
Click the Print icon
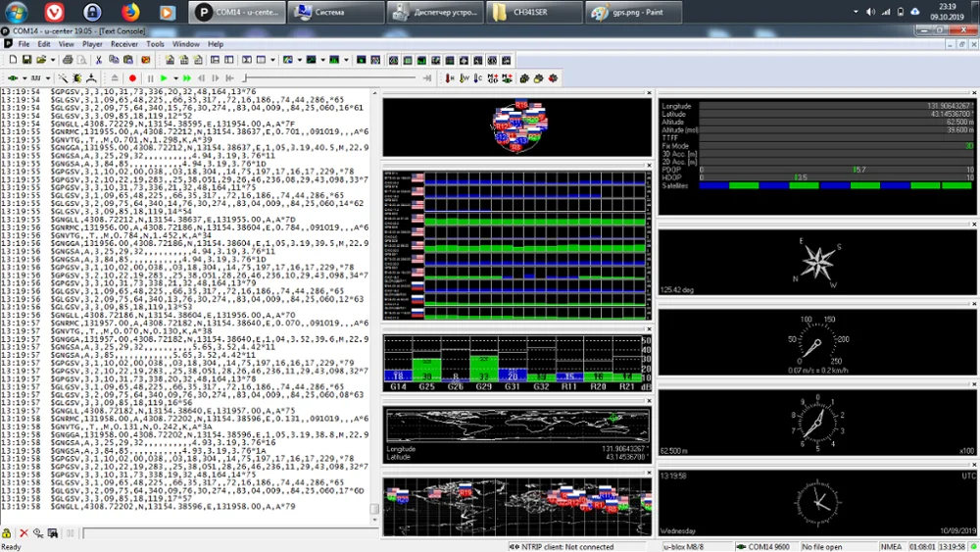(68, 60)
